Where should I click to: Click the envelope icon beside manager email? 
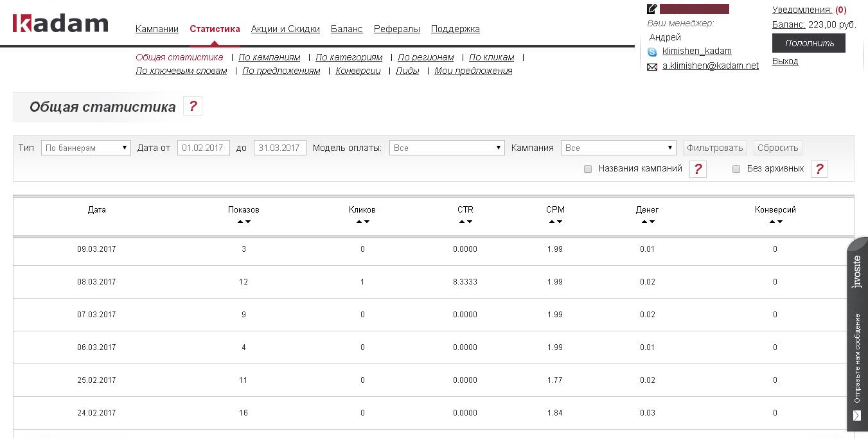coord(652,67)
